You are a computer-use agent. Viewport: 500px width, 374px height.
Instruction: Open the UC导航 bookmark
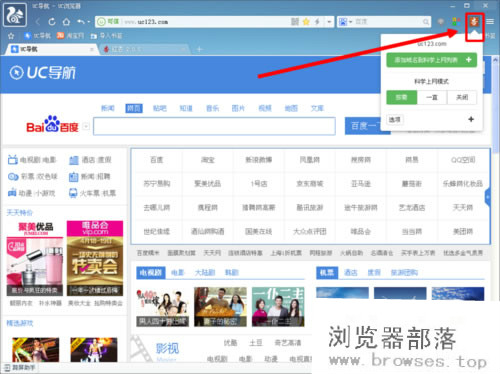click(x=37, y=36)
